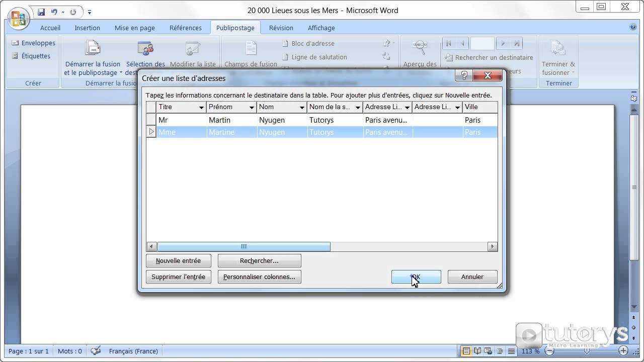Select the cell containing Martin
644x362 pixels.
[231, 120]
